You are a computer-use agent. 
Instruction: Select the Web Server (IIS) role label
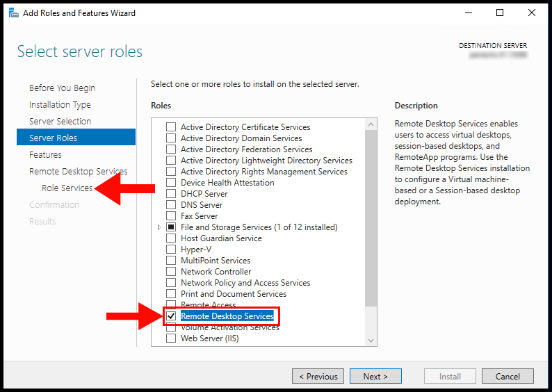coord(210,338)
